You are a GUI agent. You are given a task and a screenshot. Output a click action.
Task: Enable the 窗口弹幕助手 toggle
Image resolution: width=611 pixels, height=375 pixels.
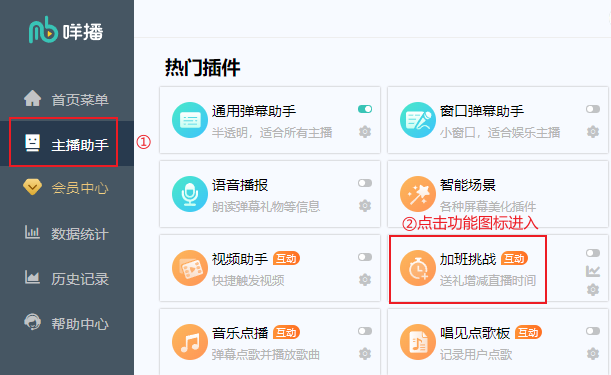(x=593, y=109)
